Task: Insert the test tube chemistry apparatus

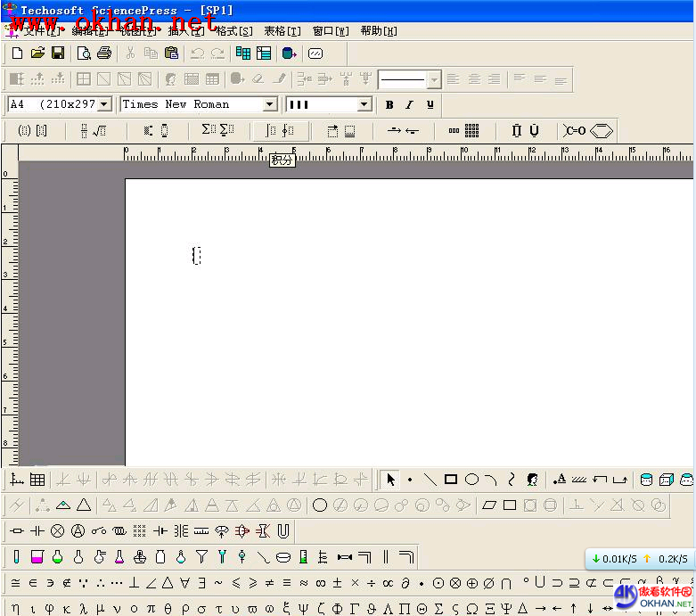Action: click(x=16, y=556)
